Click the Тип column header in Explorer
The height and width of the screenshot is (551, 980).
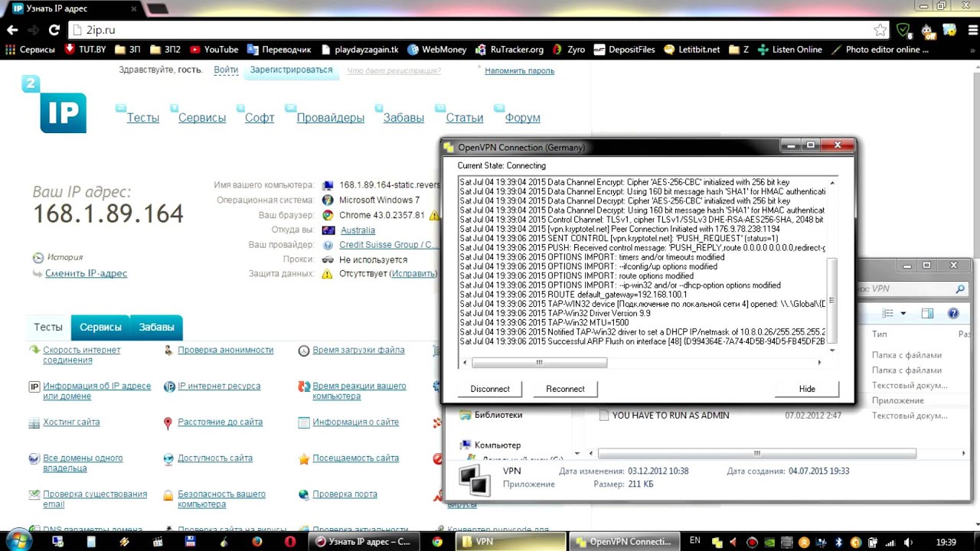click(x=880, y=334)
